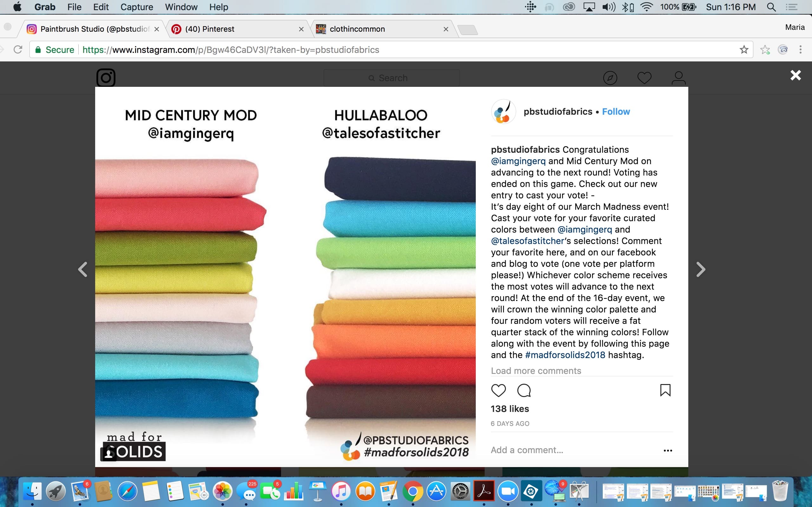Open the comment speech bubble icon
The height and width of the screenshot is (507, 812).
click(524, 390)
